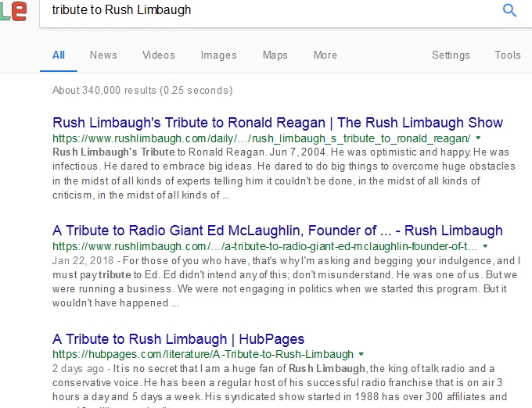Open Rush Limbaugh's Tribute to Ronald Reagan result
Screen dimensions: 532x408
pyautogui.click(x=278, y=123)
